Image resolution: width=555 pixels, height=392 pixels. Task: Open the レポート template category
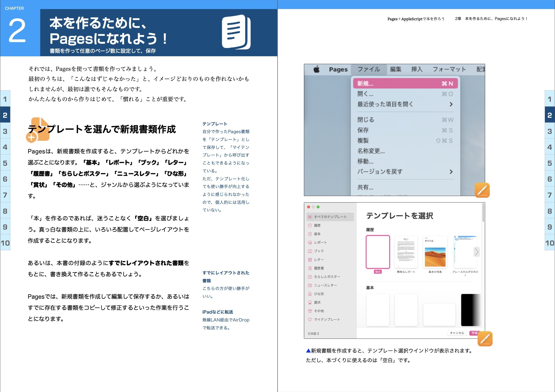pyautogui.click(x=310, y=242)
